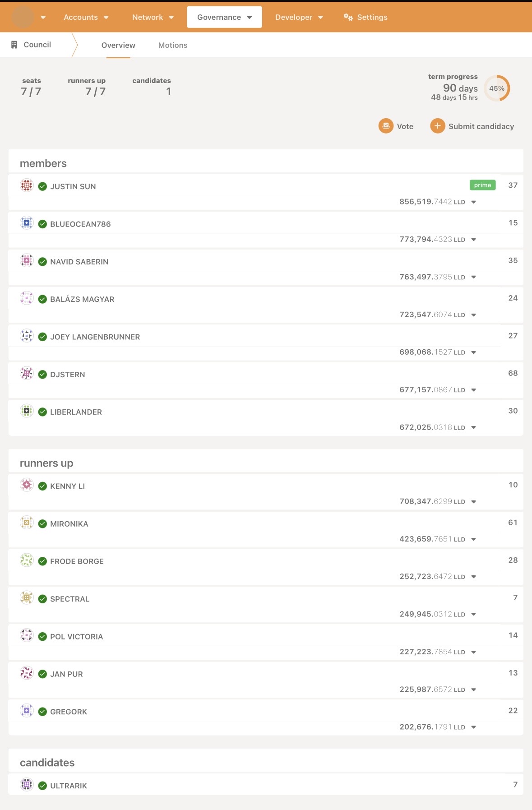Click the 45% term progress ring
532x810 pixels.
pos(497,88)
